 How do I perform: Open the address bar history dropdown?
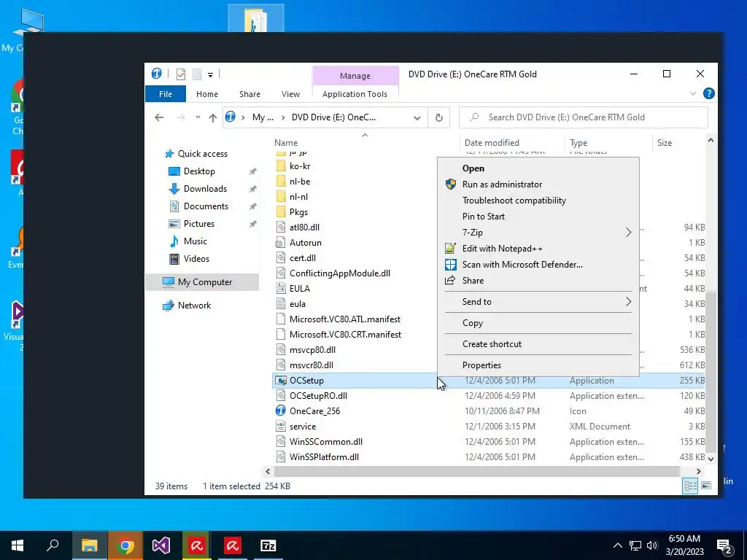coord(417,117)
